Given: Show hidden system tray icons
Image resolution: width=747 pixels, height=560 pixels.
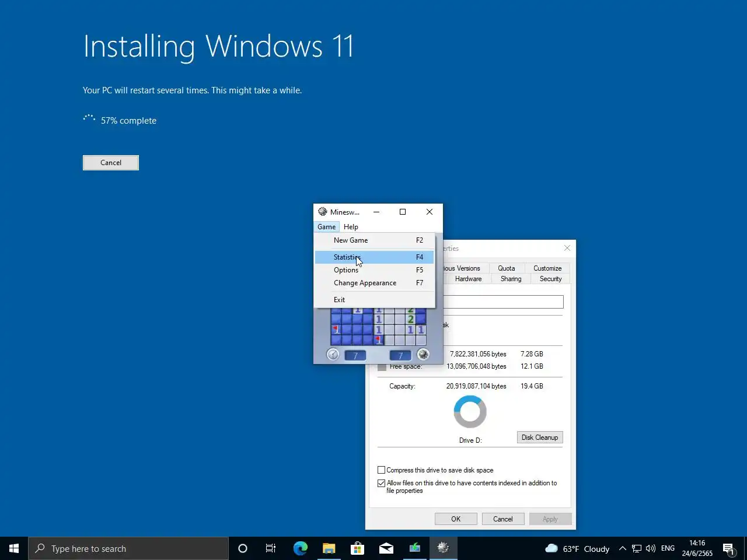Looking at the screenshot, I should (x=622, y=548).
